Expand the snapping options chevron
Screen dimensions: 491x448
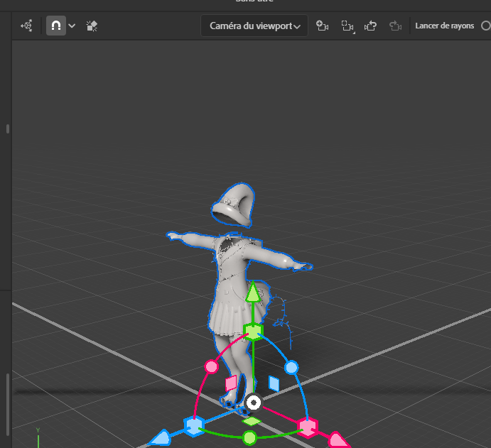pyautogui.click(x=72, y=26)
